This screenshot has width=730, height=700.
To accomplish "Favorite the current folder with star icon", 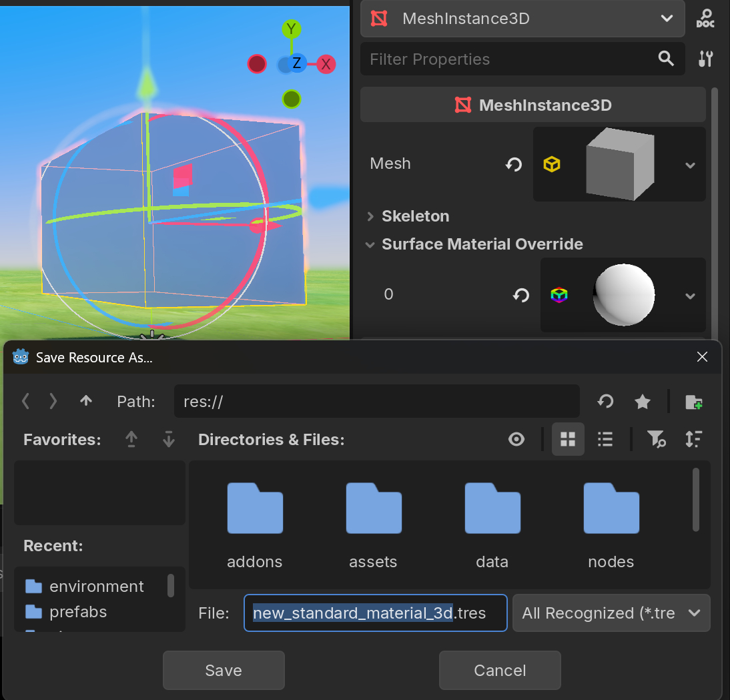I will (642, 401).
